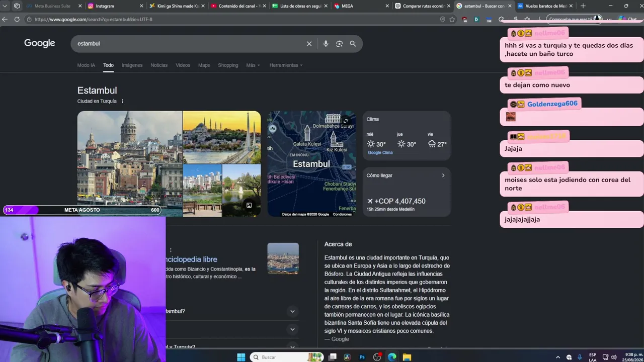Open the Herramientas dropdown
Screen dimensions: 644x362
[286, 65]
